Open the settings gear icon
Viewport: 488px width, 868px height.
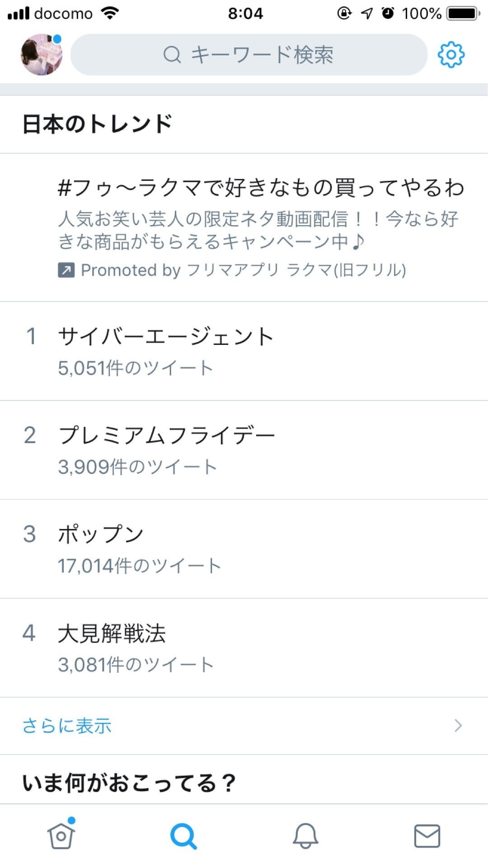tap(451, 55)
